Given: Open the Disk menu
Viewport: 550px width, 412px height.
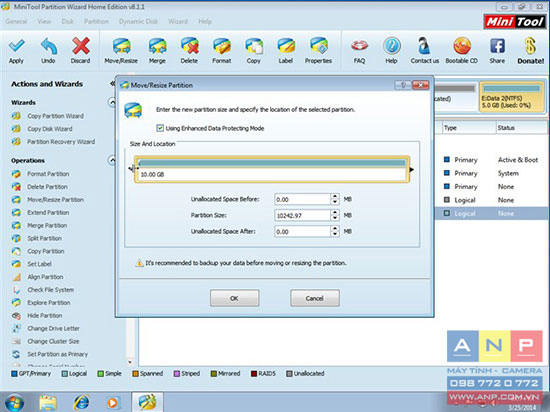Looking at the screenshot, I should (x=67, y=21).
